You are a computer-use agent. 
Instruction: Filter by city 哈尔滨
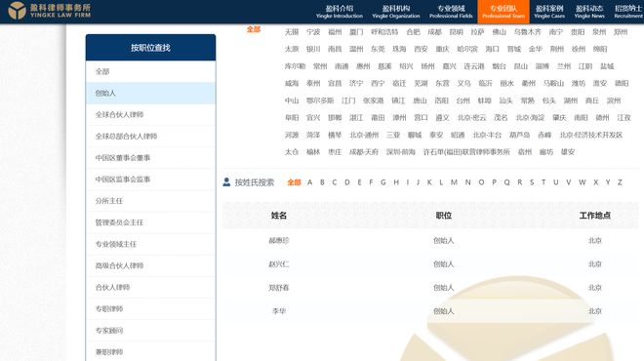coord(467,49)
